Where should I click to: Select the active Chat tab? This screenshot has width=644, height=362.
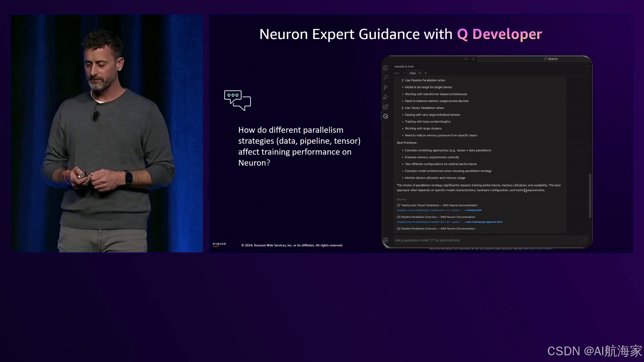point(413,73)
